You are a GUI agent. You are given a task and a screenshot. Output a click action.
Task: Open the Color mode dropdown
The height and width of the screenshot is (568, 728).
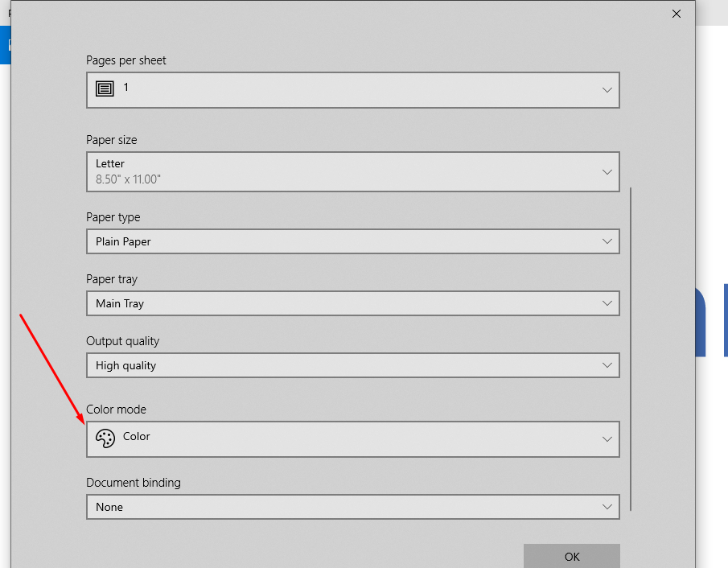point(352,438)
